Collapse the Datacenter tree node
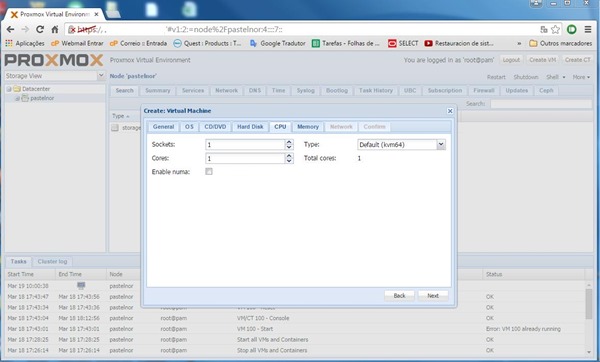This screenshot has height=362, width=600. click(9, 89)
